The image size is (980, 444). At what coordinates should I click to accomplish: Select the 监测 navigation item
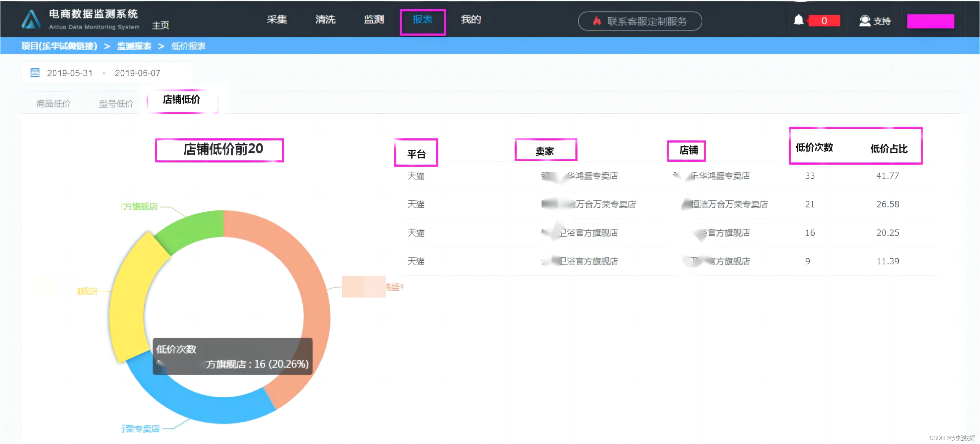(x=374, y=20)
